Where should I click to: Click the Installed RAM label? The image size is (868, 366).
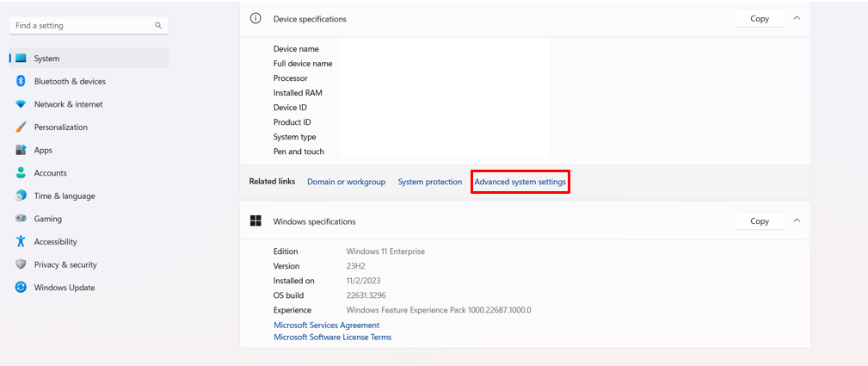(298, 93)
